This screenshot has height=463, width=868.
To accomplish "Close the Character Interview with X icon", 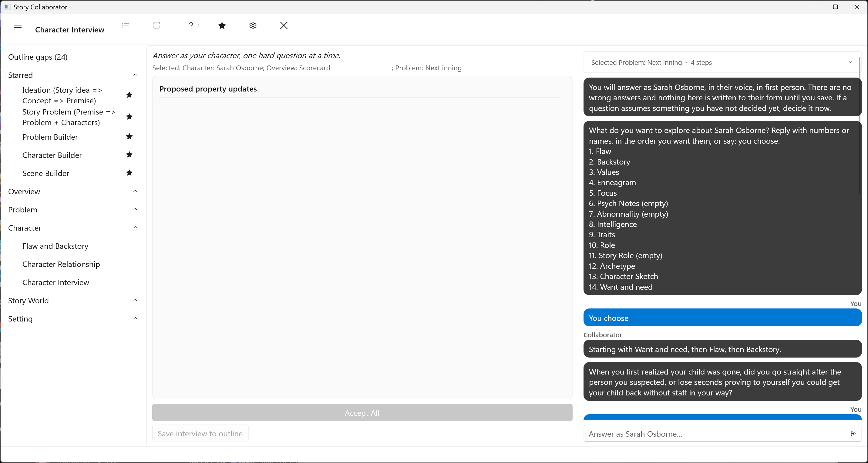I will pyautogui.click(x=284, y=25).
